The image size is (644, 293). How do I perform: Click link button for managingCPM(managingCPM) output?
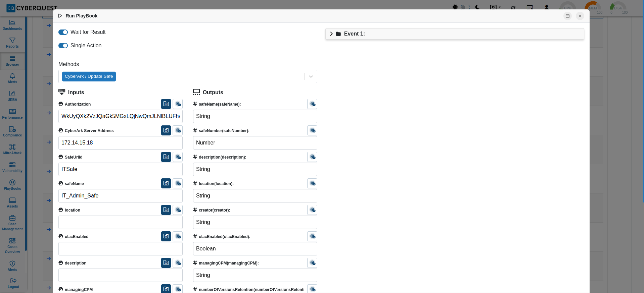pos(312,263)
